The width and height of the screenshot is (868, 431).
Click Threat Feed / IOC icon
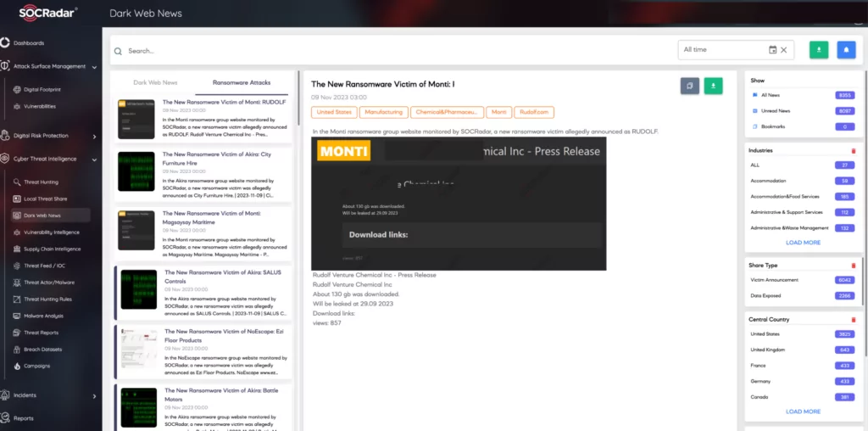[x=17, y=266]
